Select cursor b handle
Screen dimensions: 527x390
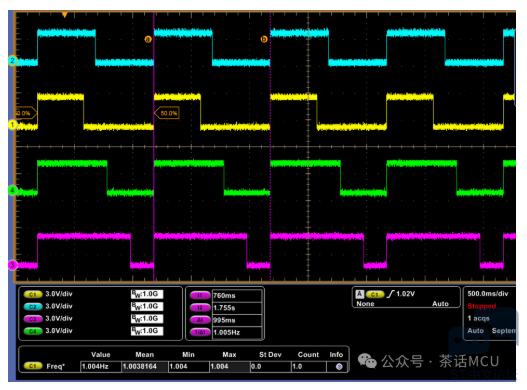264,39
